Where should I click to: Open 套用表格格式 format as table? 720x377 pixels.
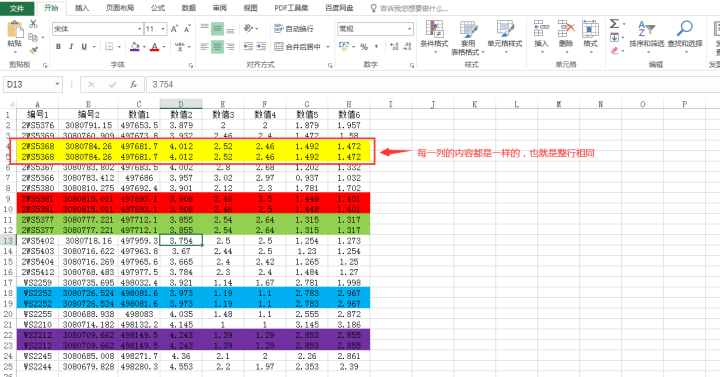468,38
